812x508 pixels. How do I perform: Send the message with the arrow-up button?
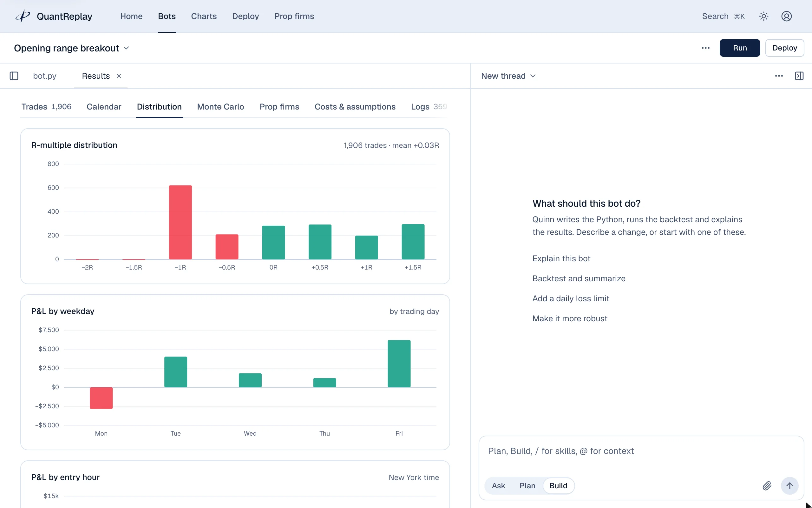(x=789, y=485)
